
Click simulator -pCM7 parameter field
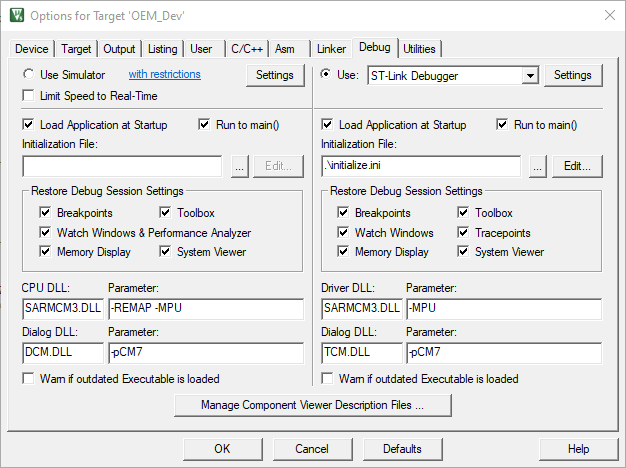coord(206,353)
